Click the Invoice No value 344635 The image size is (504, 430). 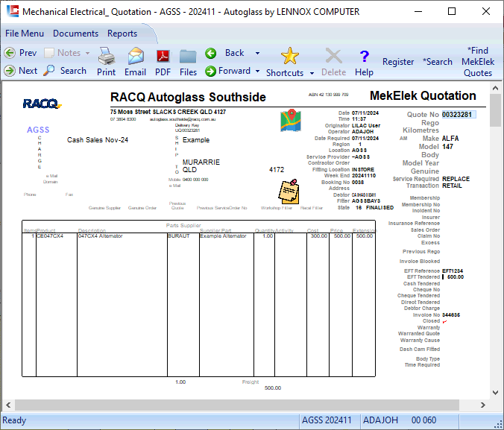451,315
